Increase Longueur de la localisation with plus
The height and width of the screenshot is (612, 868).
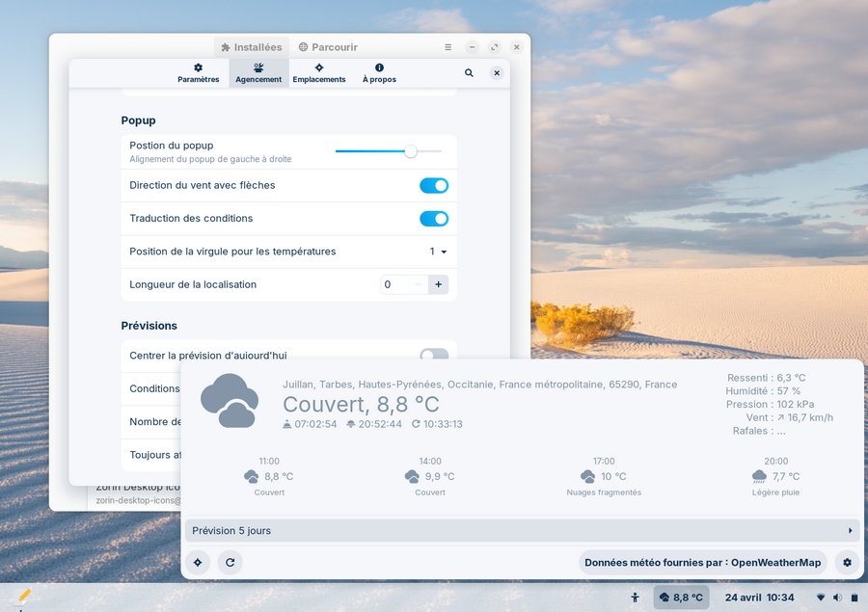pyautogui.click(x=438, y=284)
